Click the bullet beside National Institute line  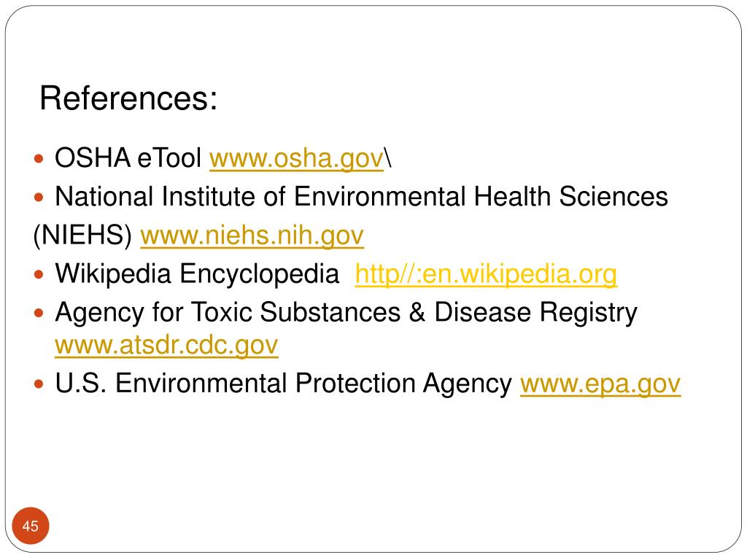tap(39, 197)
